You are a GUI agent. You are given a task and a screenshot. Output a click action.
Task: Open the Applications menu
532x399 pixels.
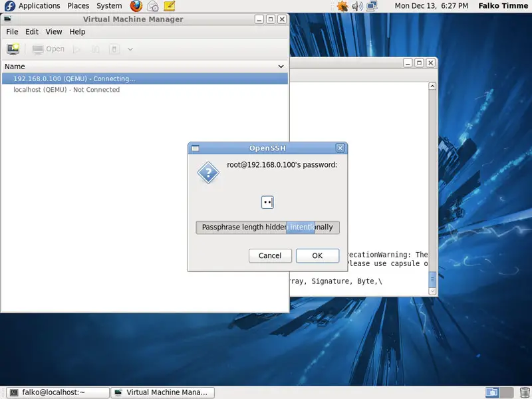tap(39, 6)
